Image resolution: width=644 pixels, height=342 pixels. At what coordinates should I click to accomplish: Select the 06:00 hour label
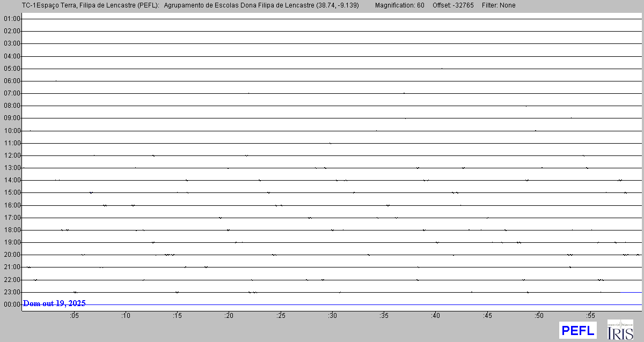[x=11, y=81]
